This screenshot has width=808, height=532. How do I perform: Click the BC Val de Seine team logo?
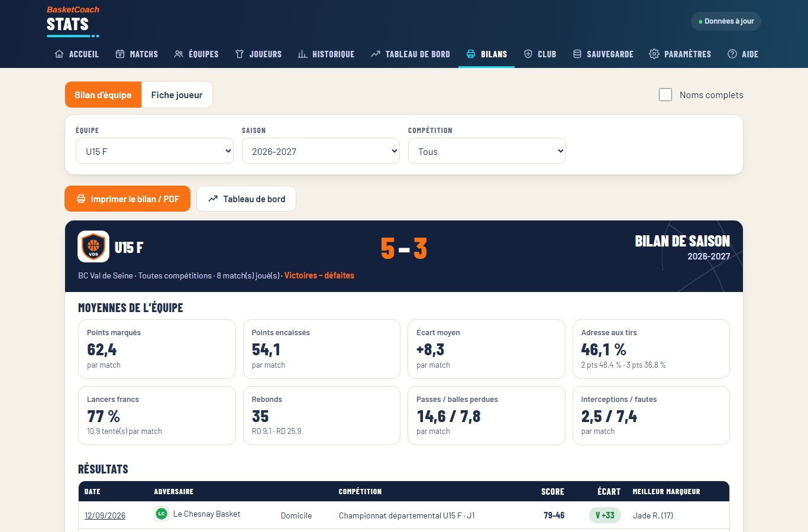tap(93, 246)
